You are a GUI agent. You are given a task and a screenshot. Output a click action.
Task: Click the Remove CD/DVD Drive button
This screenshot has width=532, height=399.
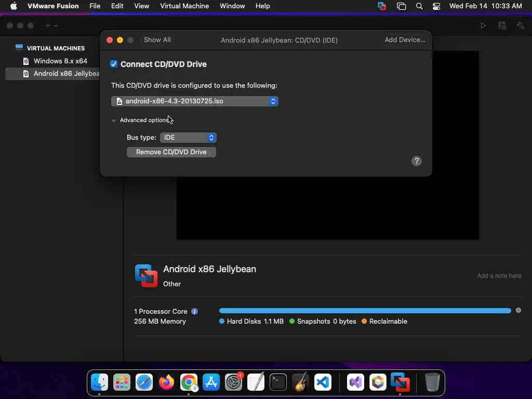pos(171,152)
